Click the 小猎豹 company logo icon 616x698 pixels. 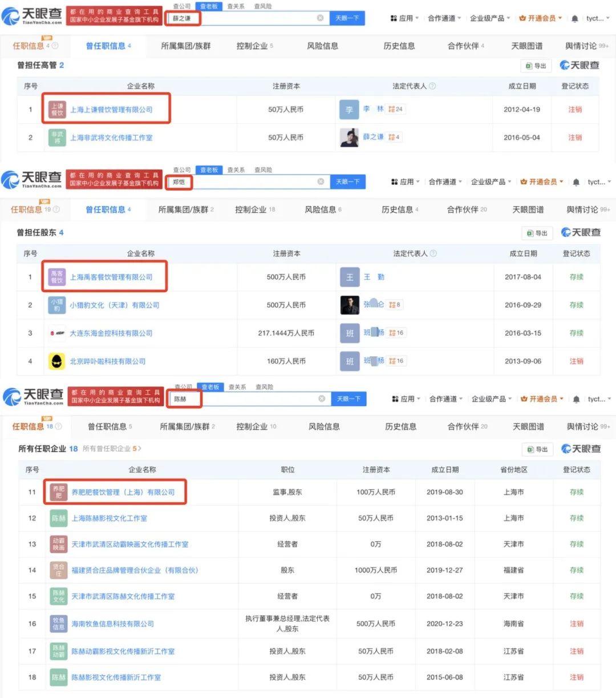tap(57, 305)
